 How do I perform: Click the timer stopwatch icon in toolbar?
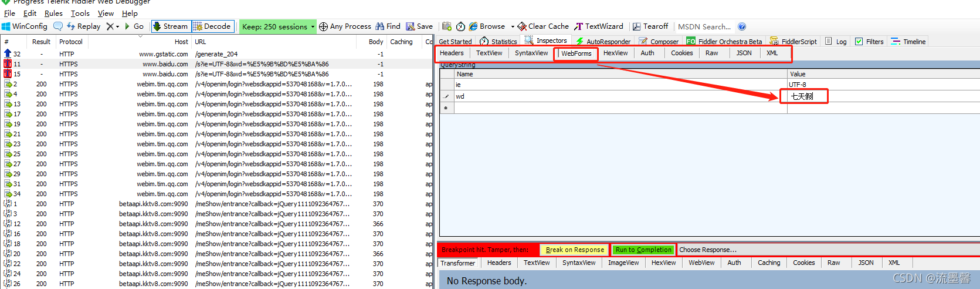point(461,26)
